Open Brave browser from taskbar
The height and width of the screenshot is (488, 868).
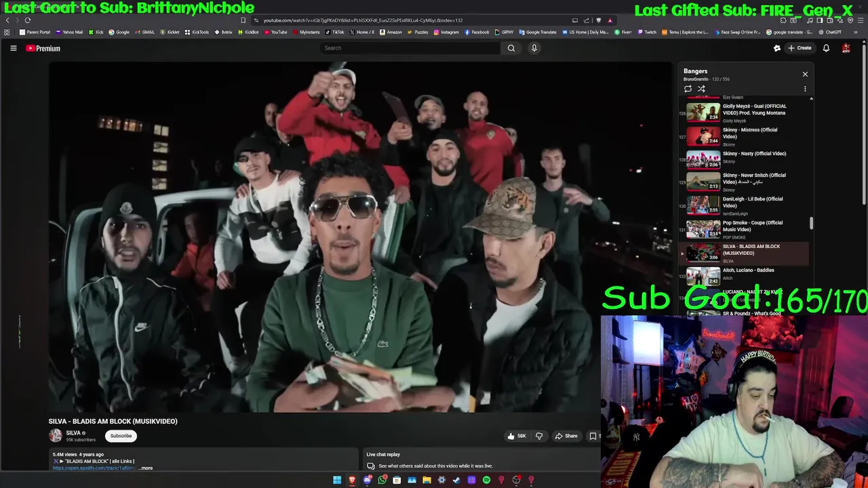tap(352, 481)
